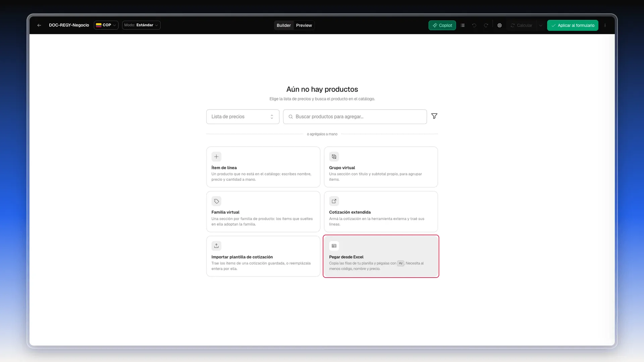Click the Grupo virtual card icon

[x=334, y=157]
